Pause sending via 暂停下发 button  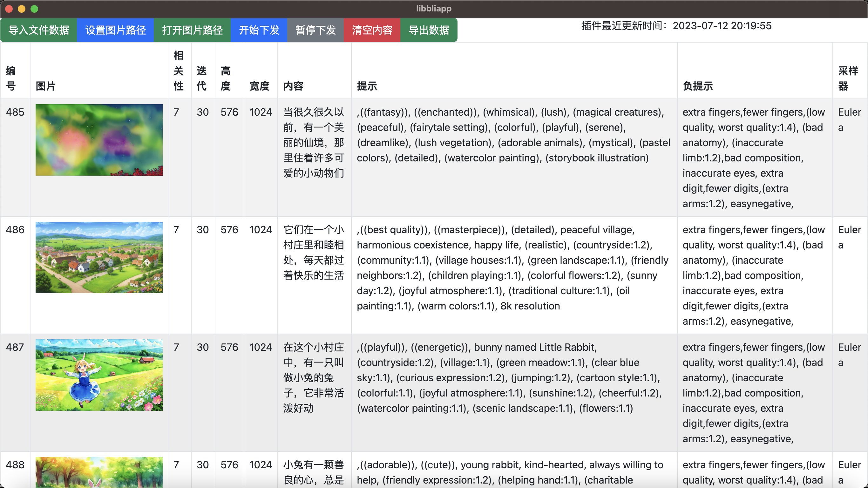point(315,30)
